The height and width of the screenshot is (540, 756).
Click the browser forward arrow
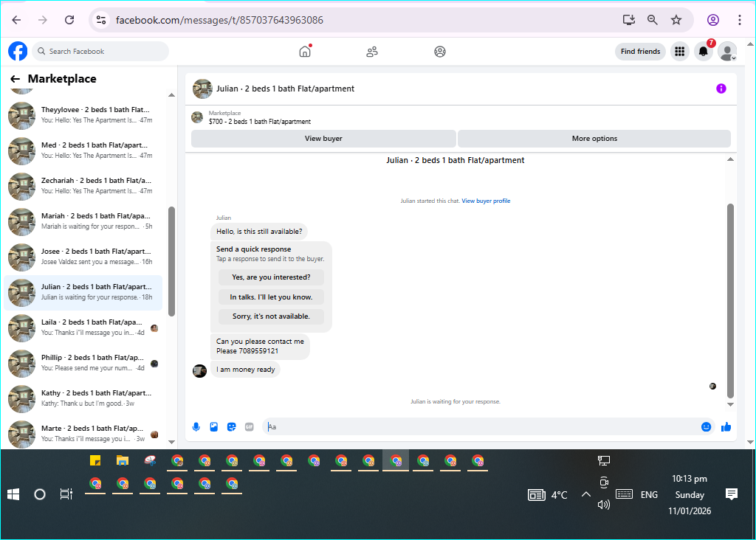43,20
